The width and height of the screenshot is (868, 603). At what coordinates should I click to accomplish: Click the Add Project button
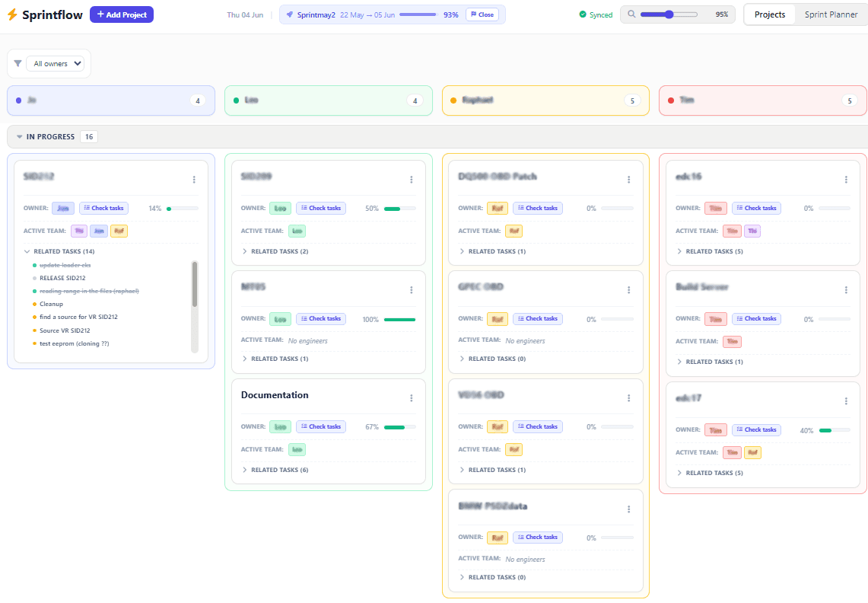(x=122, y=14)
